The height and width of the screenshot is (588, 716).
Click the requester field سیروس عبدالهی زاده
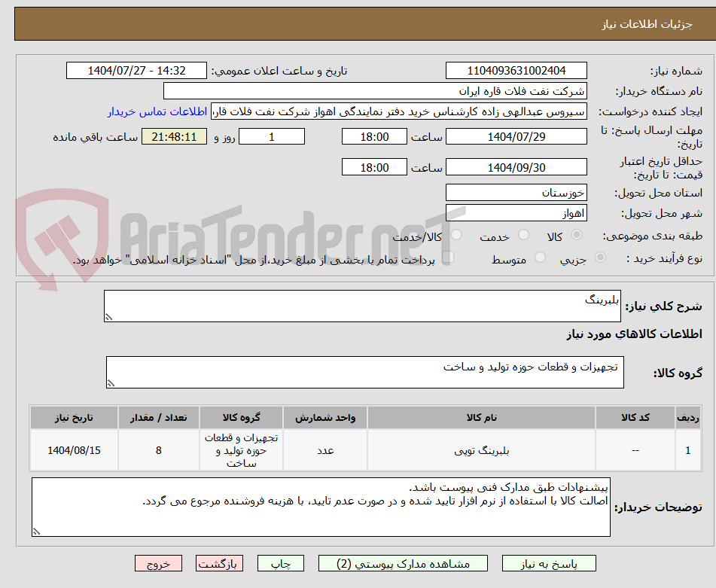(x=398, y=111)
